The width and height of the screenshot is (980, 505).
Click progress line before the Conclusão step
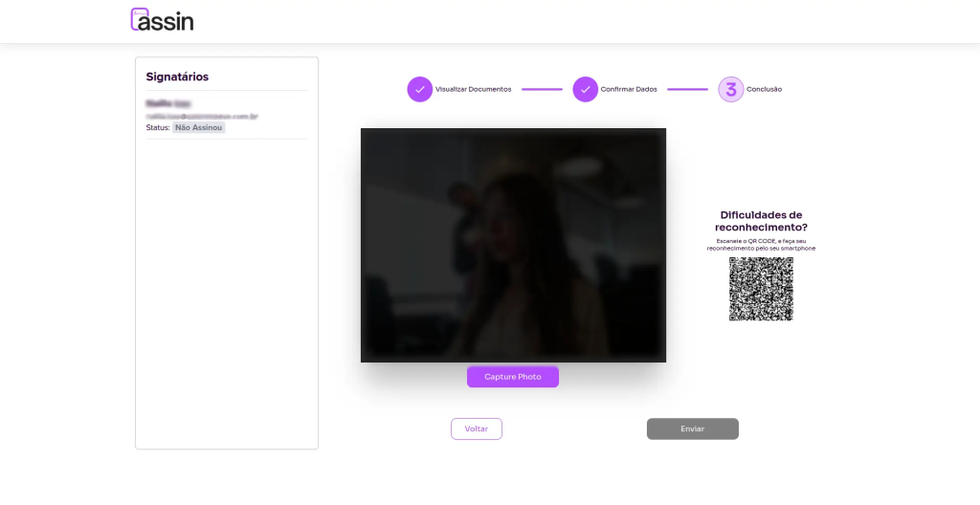[x=687, y=89]
